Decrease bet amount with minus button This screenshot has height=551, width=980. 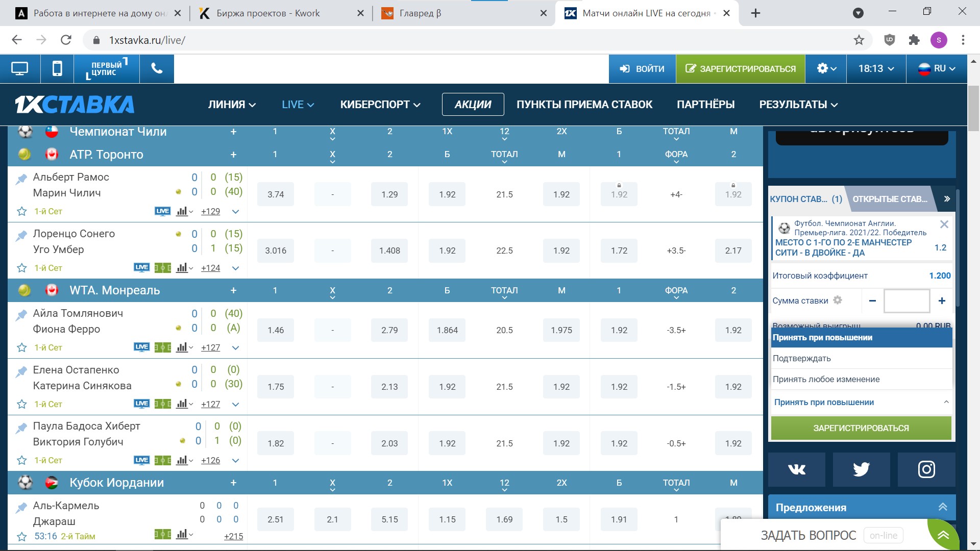click(872, 300)
